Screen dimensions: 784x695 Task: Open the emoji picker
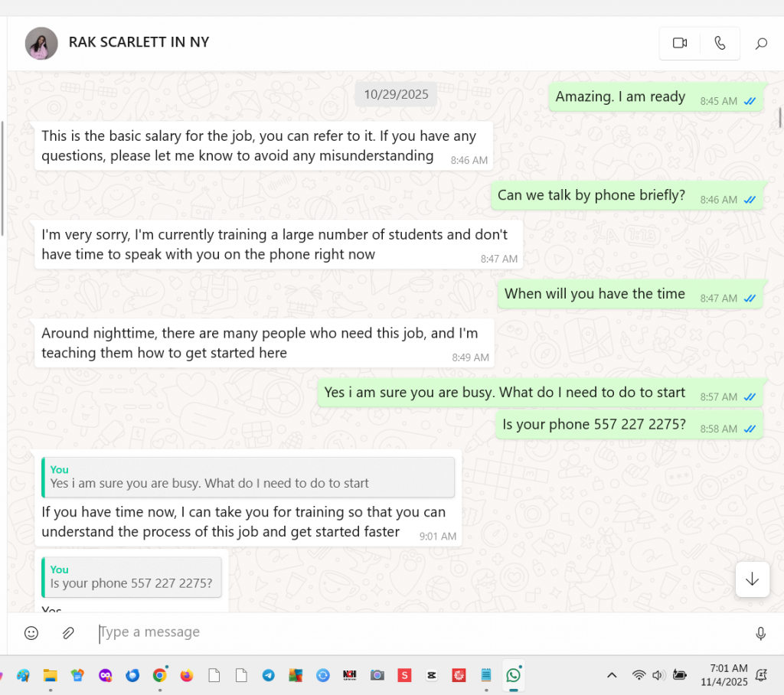[31, 633]
